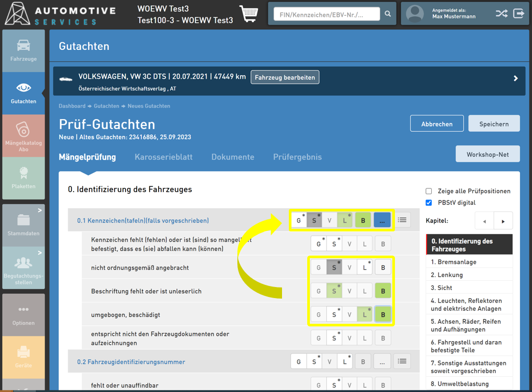This screenshot has width=532, height=392.
Task: Select chapter 1. Bremsanlage
Action: 454,262
